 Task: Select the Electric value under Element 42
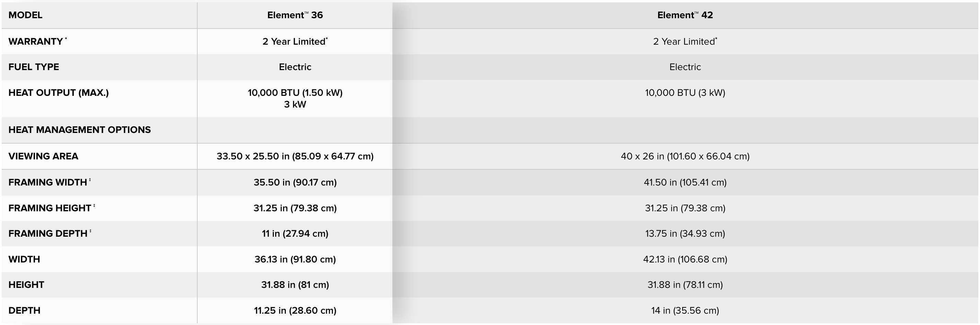[685, 67]
